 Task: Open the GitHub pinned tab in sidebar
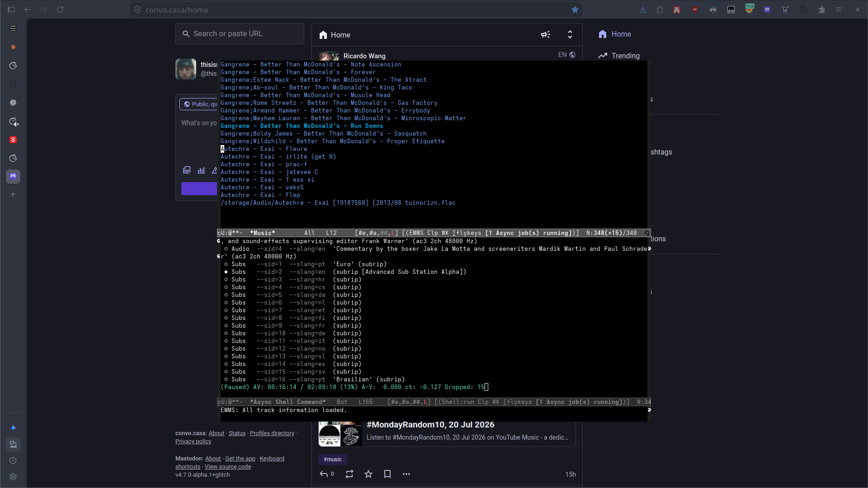coord(13,84)
